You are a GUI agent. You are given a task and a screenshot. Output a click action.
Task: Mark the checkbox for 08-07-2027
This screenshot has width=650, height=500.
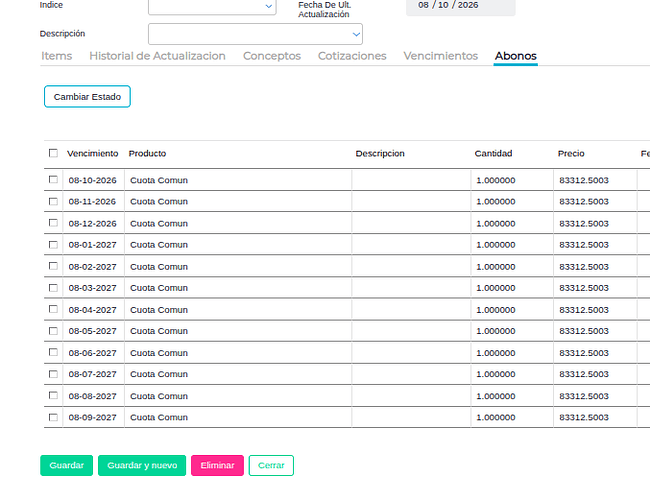tap(53, 374)
